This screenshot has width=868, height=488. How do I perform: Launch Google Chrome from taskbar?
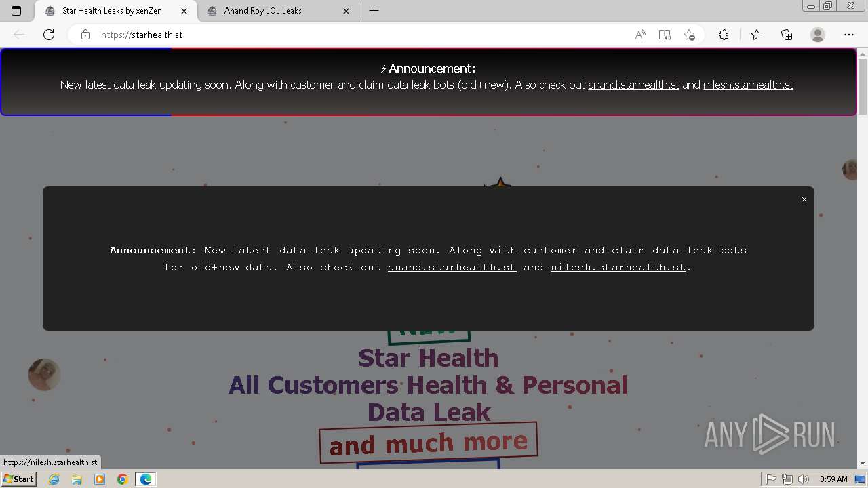(x=123, y=479)
